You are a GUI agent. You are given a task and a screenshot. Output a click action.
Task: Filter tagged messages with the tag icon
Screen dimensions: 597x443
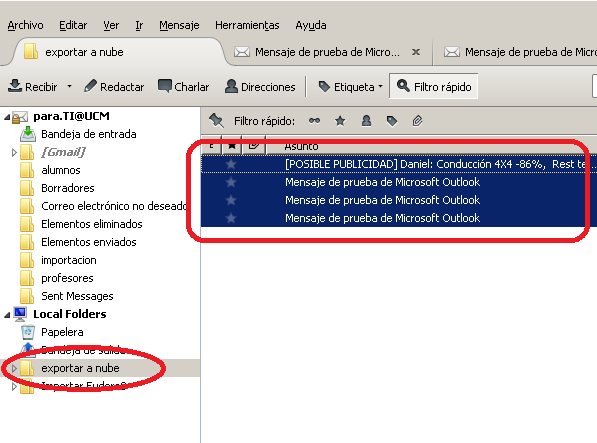click(x=392, y=121)
